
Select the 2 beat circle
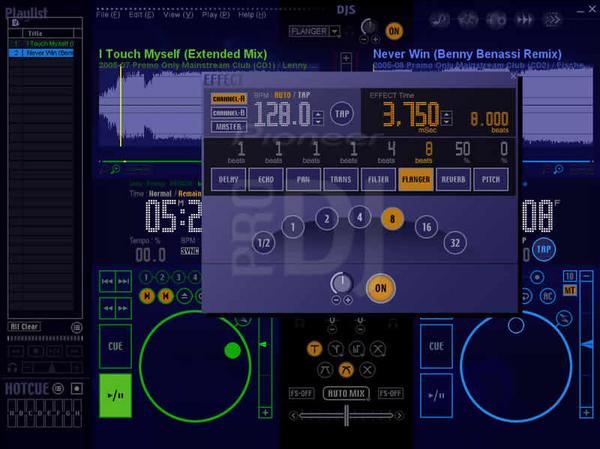tap(327, 219)
